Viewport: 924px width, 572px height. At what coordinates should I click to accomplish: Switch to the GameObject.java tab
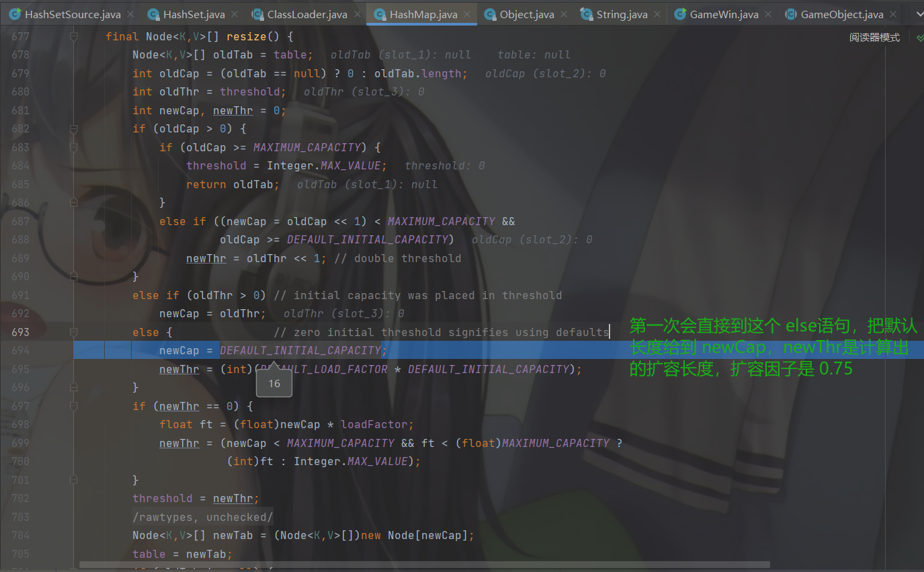[842, 14]
